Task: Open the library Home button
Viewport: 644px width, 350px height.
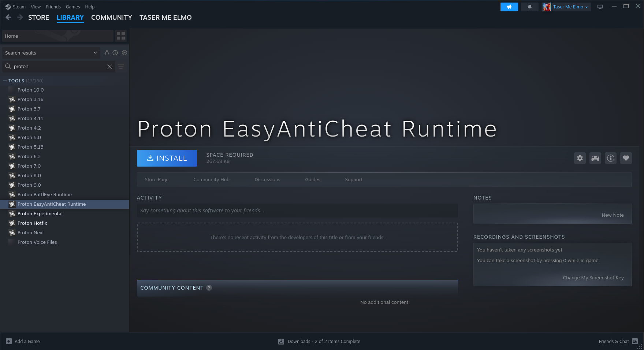Action: pos(58,36)
